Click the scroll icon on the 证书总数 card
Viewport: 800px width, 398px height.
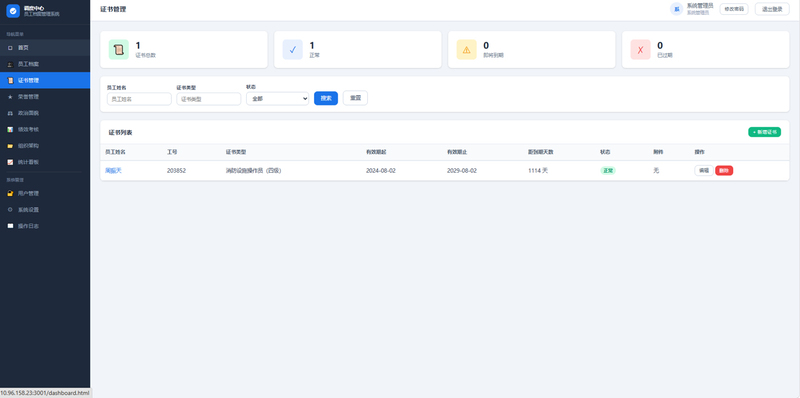pos(119,49)
